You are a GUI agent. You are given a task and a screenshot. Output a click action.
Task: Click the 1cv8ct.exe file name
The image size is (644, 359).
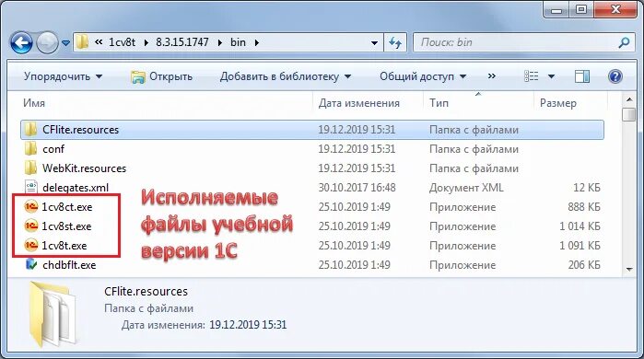[67, 207]
